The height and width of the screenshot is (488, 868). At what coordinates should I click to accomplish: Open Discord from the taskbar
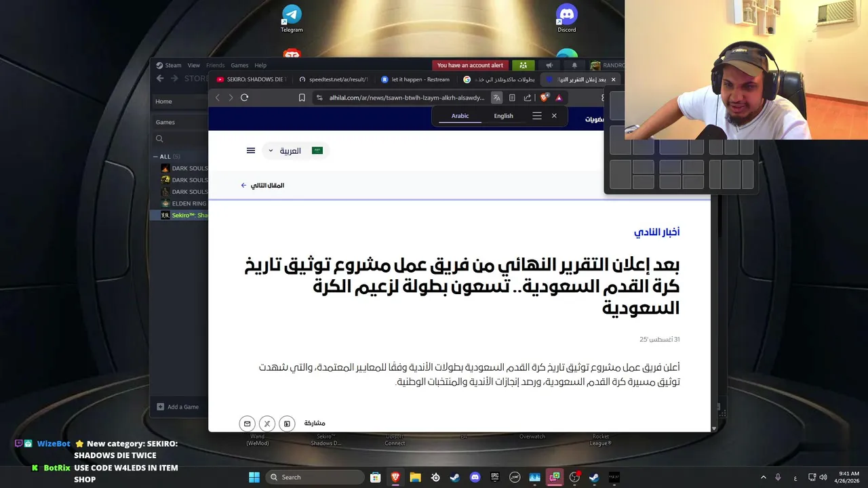tap(475, 477)
